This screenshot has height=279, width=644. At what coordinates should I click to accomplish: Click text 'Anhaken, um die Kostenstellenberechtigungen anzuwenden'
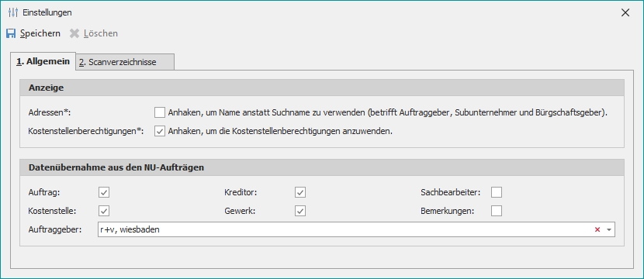pos(281,132)
